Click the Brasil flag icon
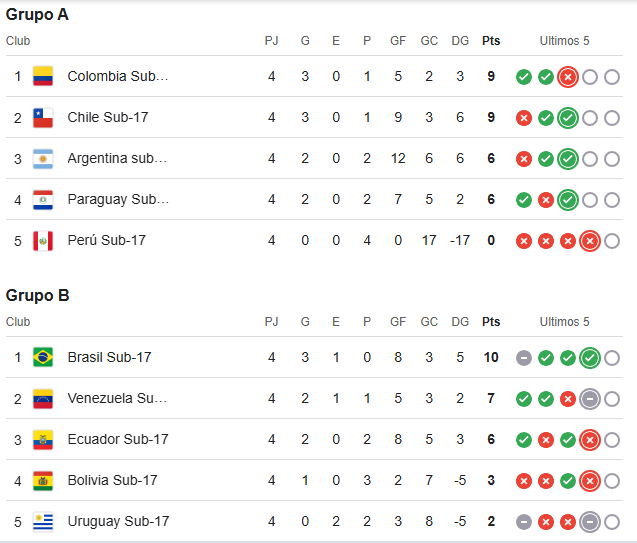The image size is (637, 543). tap(42, 357)
